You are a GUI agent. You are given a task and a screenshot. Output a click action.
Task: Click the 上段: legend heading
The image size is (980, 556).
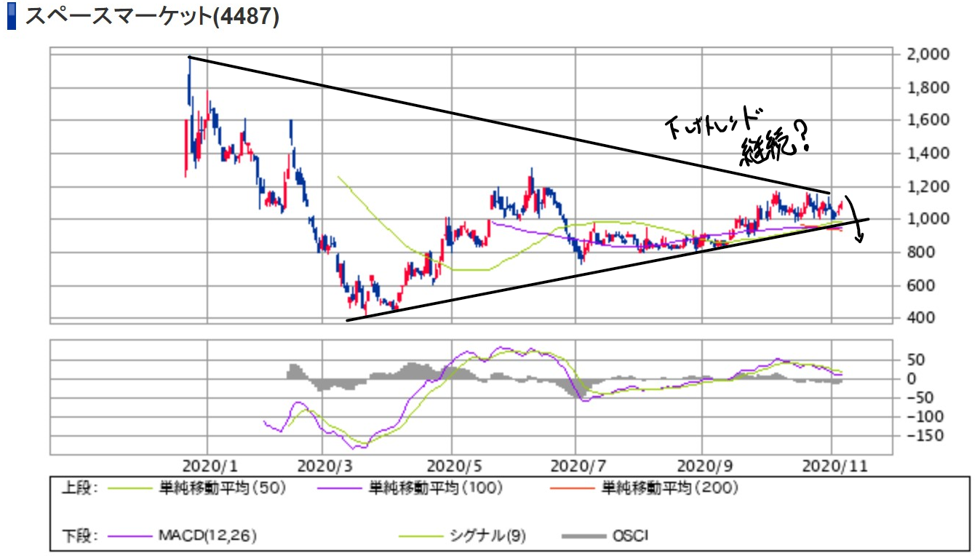click(80, 488)
